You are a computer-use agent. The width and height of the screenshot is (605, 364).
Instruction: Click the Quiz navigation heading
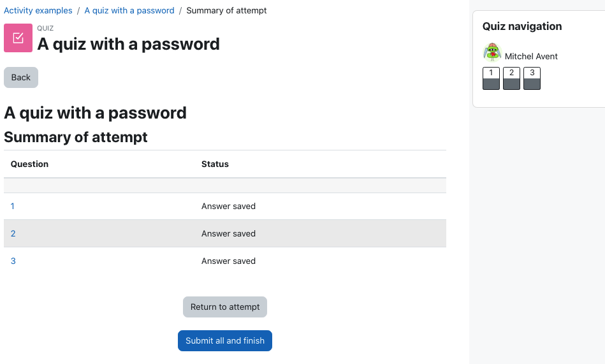[x=522, y=26]
